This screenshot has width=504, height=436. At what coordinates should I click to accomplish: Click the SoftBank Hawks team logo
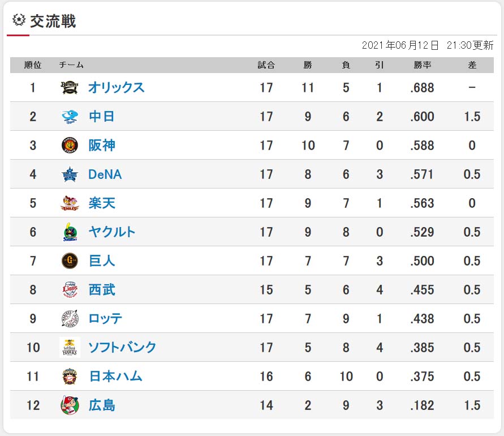click(70, 348)
